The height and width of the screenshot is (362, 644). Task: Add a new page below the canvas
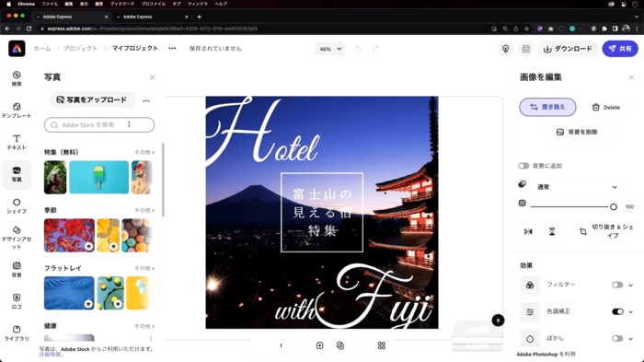point(319,345)
